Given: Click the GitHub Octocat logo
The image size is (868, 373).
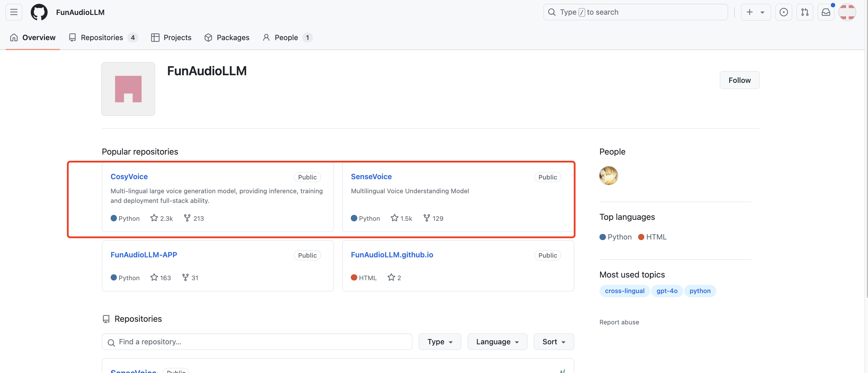Looking at the screenshot, I should point(39,12).
